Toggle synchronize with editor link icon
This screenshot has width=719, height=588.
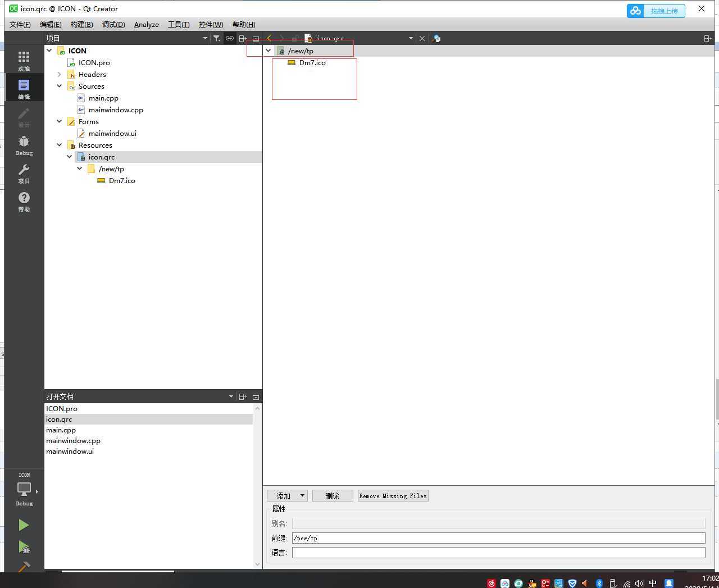click(230, 38)
